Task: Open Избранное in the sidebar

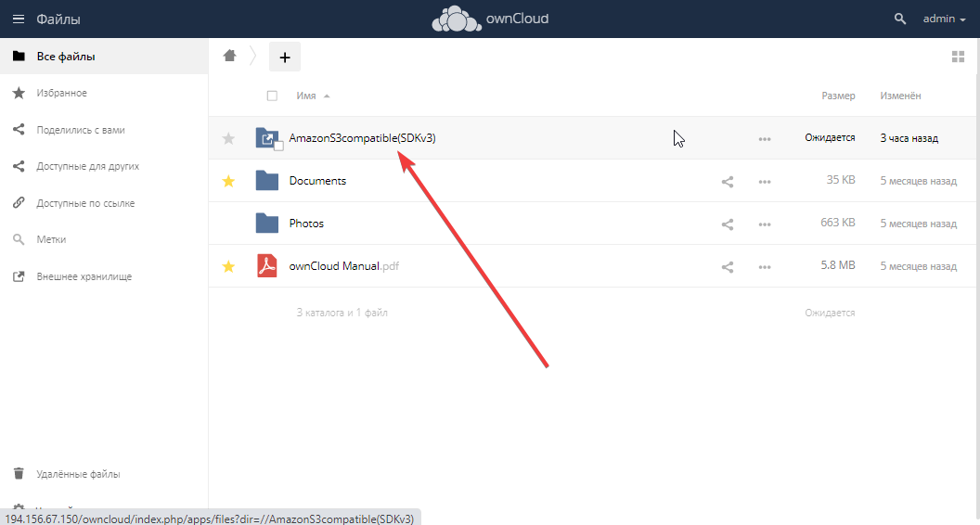Action: point(61,93)
